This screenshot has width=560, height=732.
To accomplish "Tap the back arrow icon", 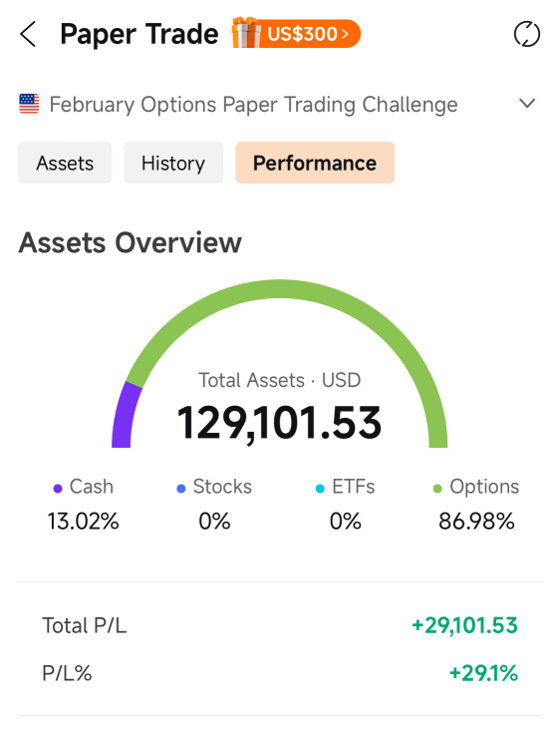I will (28, 34).
